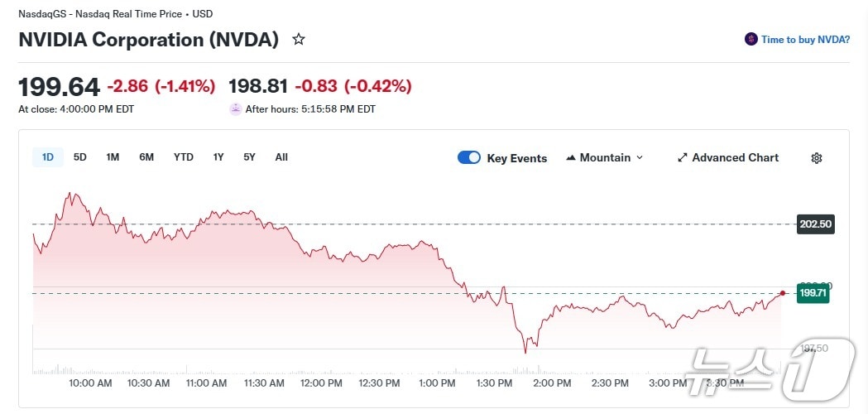
Task: Show the 5Y chart range
Action: (x=249, y=157)
